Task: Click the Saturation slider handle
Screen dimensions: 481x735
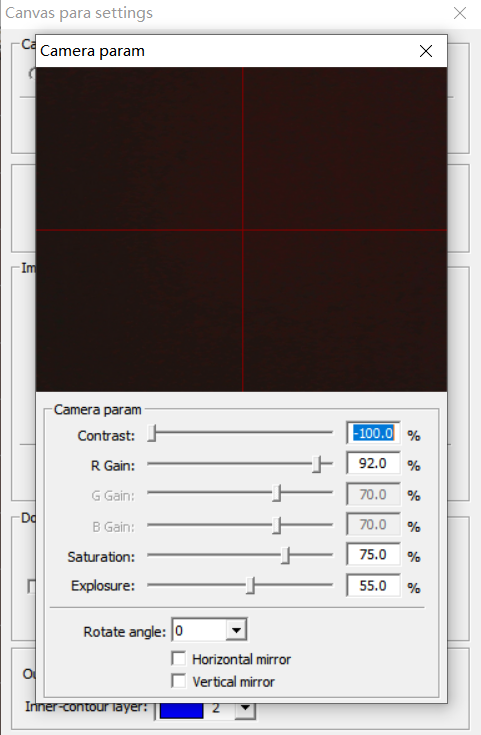Action: tap(285, 555)
